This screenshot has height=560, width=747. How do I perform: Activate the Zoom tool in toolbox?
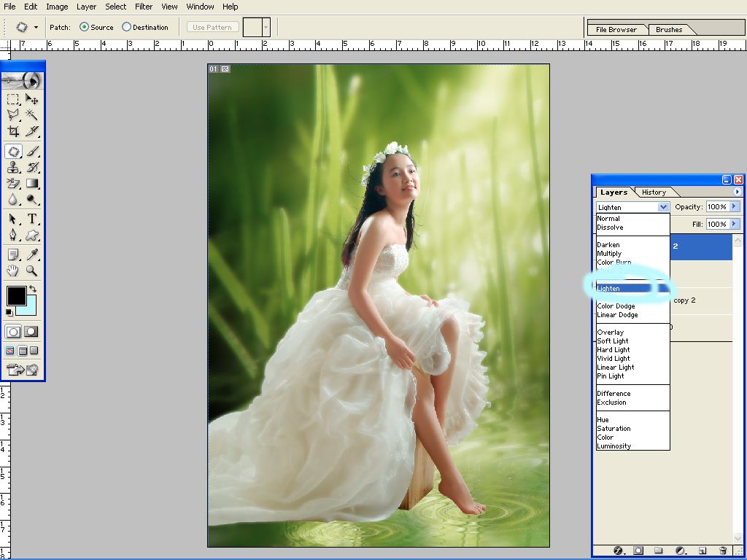pyautogui.click(x=32, y=271)
